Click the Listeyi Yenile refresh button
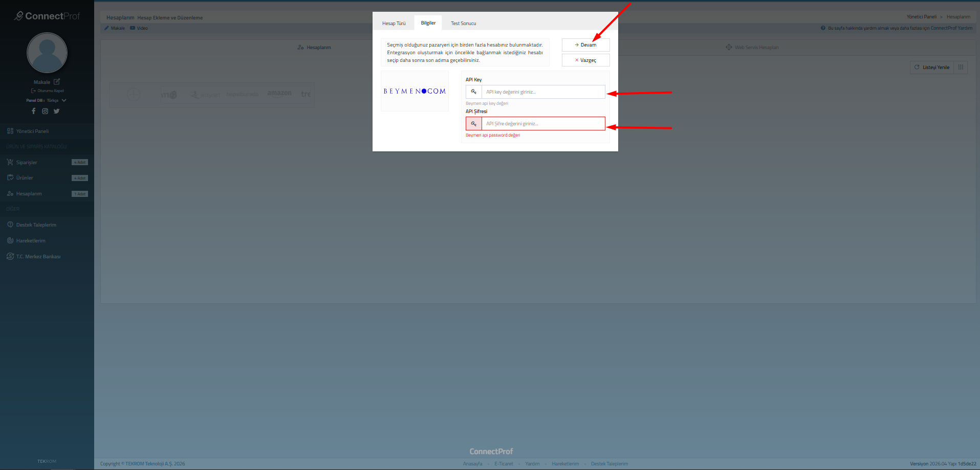The width and height of the screenshot is (980, 470). pyautogui.click(x=932, y=68)
